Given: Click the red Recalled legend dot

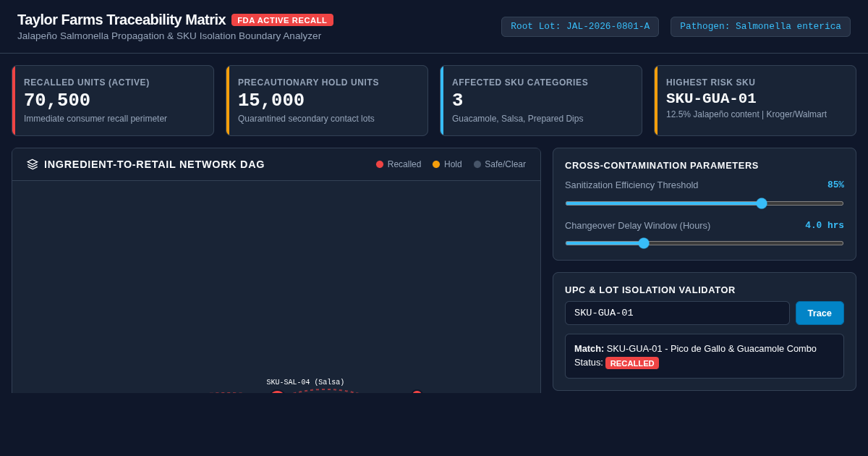Looking at the screenshot, I should [380, 164].
